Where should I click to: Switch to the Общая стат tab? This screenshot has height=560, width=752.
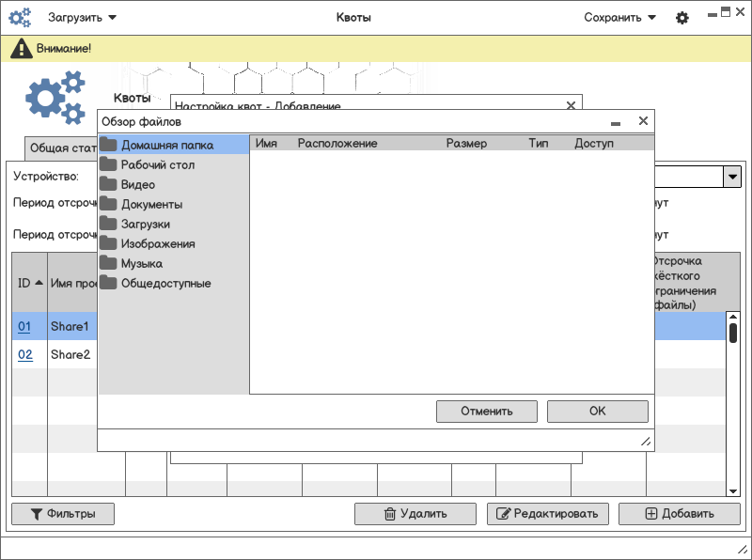tap(61, 148)
